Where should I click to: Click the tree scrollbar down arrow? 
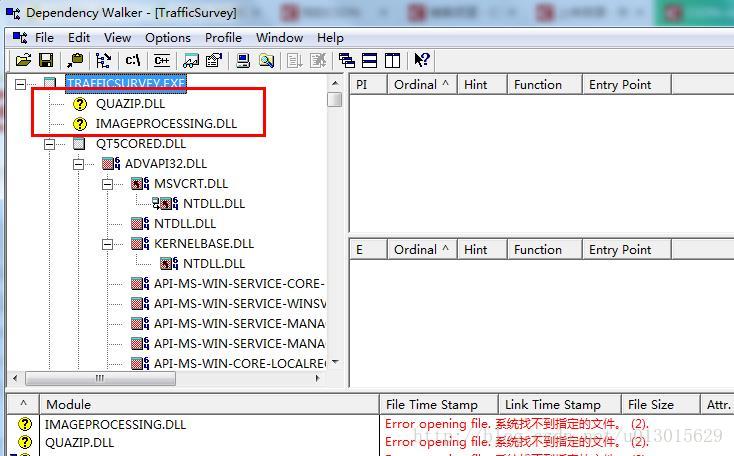click(x=335, y=362)
